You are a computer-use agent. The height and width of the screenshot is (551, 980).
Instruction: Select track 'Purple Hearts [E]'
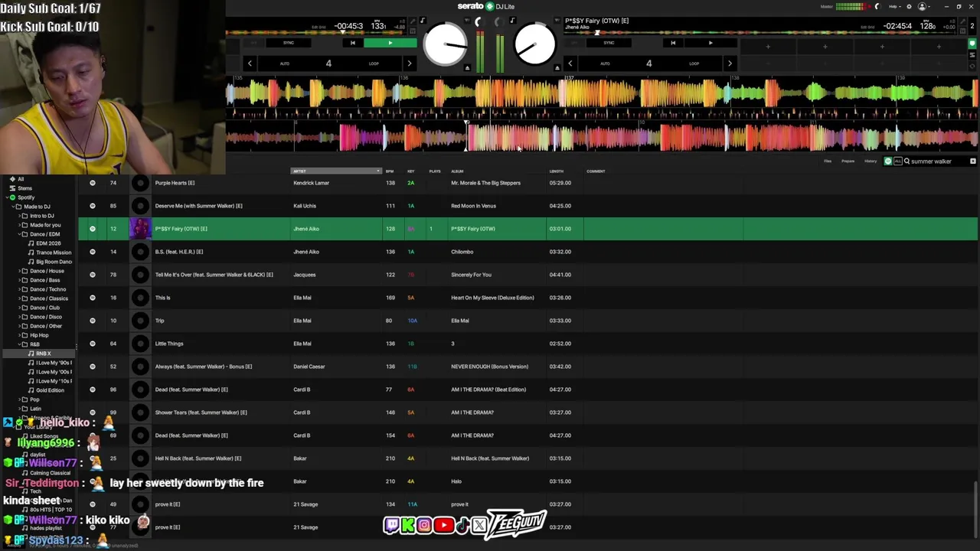click(x=175, y=183)
